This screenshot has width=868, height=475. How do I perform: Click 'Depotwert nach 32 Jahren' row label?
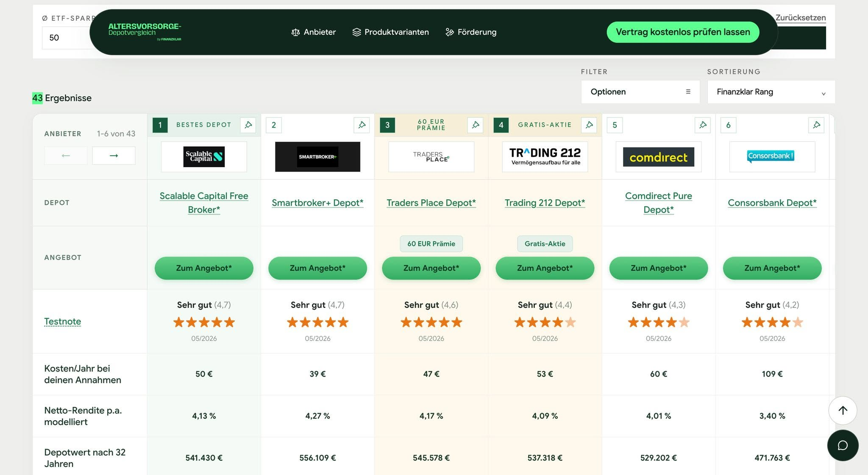click(85, 458)
